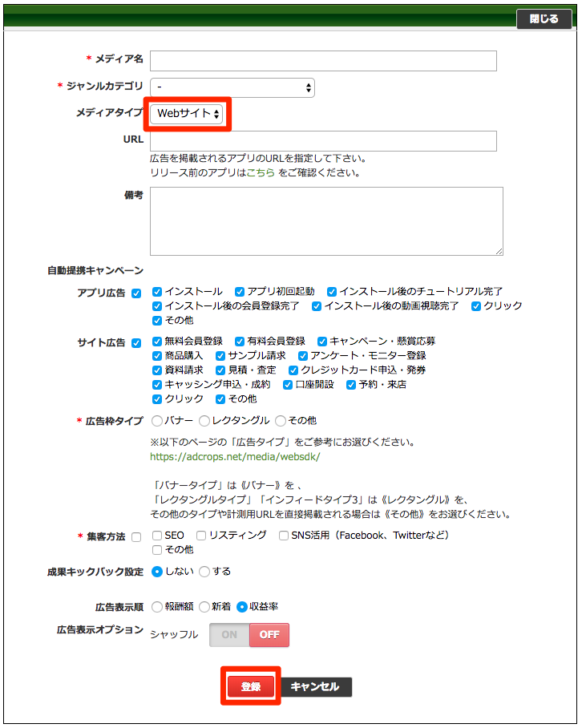582x728 pixels.
Task: Uncheck the その他 checkbox under サイト広告
Action: click(220, 398)
